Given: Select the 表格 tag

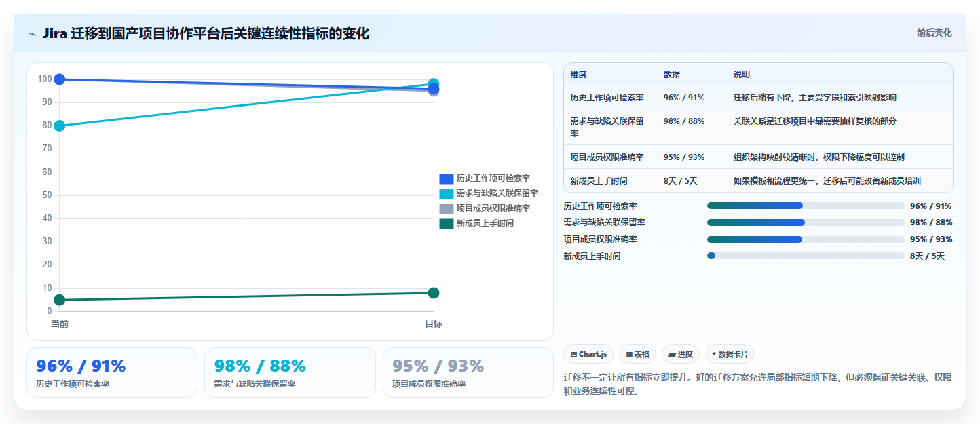Looking at the screenshot, I should (x=637, y=354).
